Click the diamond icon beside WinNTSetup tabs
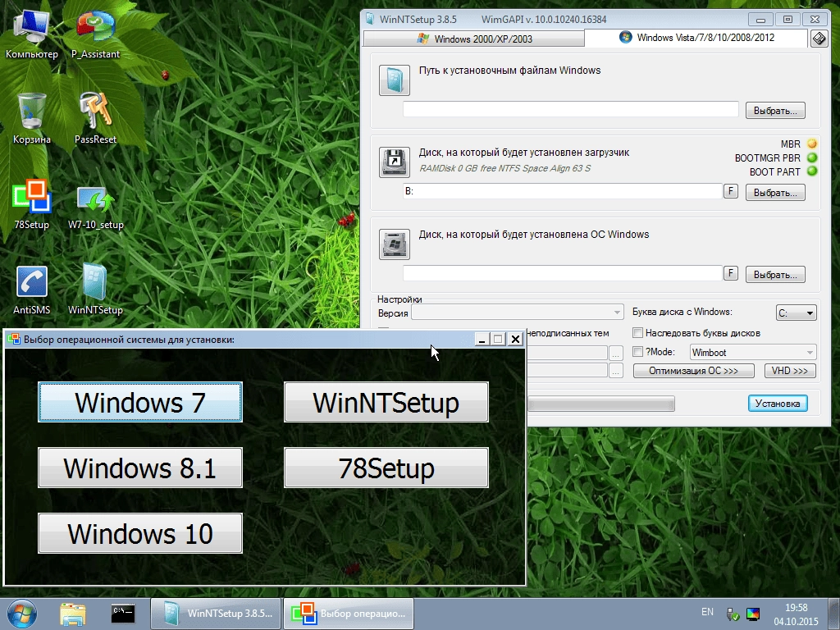The image size is (840, 630). (819, 39)
